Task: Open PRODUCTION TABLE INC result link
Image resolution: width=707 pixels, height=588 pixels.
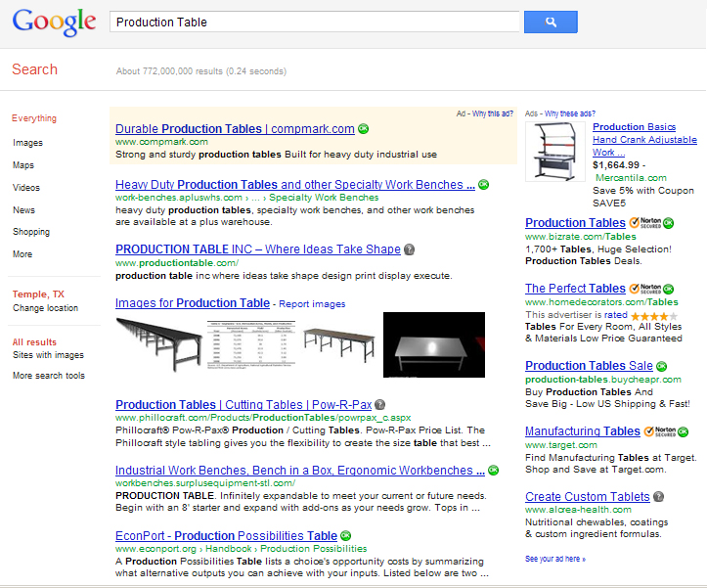Action: (x=258, y=249)
